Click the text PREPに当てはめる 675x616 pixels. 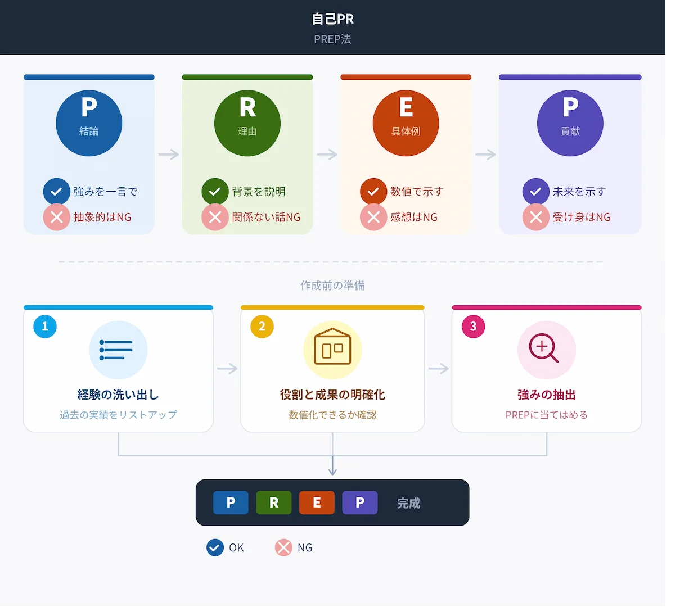pyautogui.click(x=547, y=415)
